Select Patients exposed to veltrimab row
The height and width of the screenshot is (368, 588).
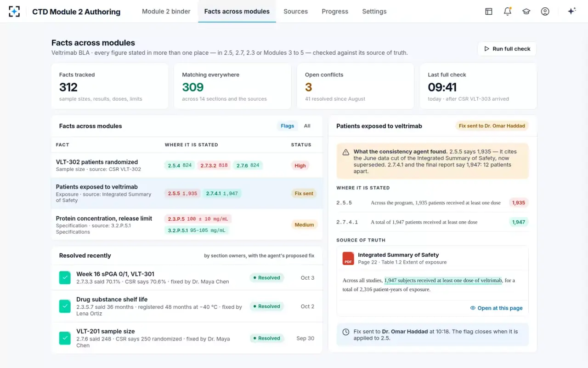(187, 194)
